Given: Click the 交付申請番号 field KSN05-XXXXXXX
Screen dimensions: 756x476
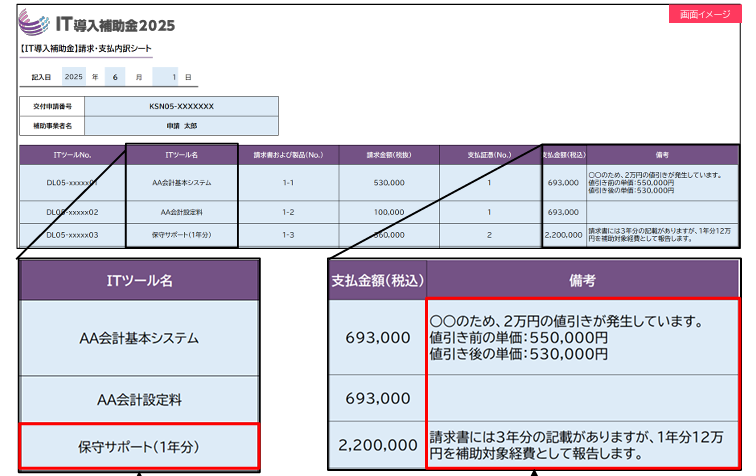Looking at the screenshot, I should coord(181,106).
